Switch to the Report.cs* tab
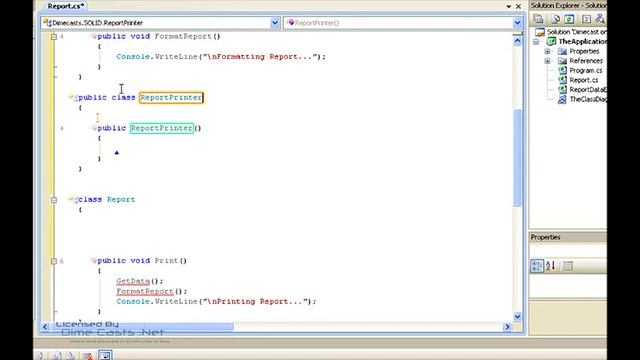 (x=65, y=6)
